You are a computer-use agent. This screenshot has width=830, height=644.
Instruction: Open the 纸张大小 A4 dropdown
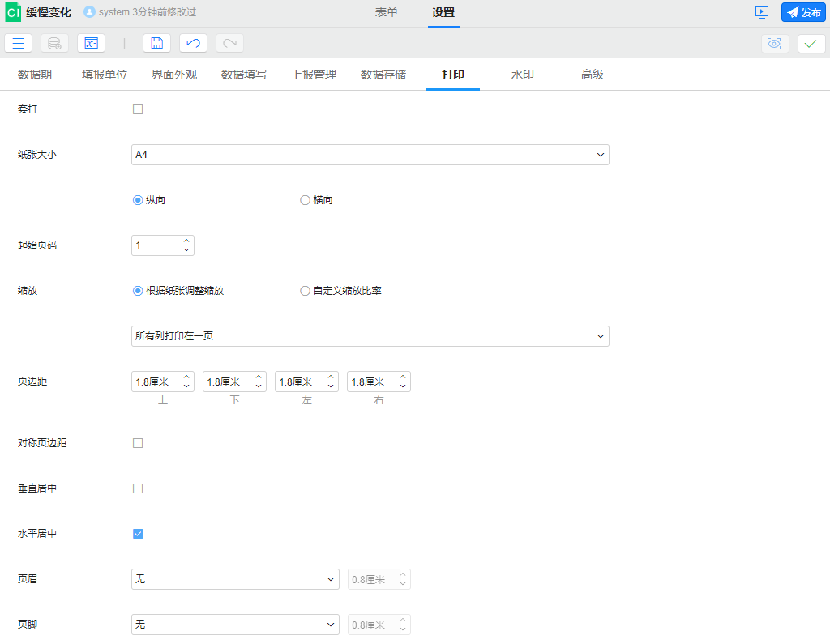[370, 155]
